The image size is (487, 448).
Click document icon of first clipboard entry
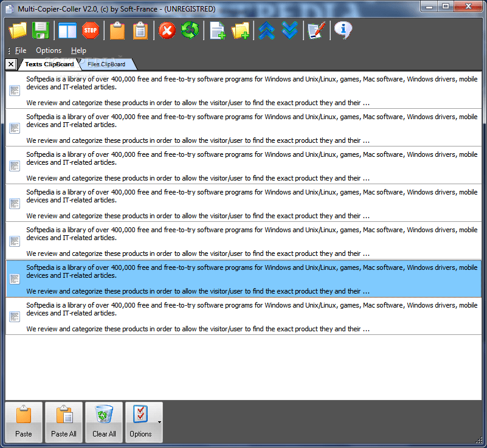tap(15, 91)
